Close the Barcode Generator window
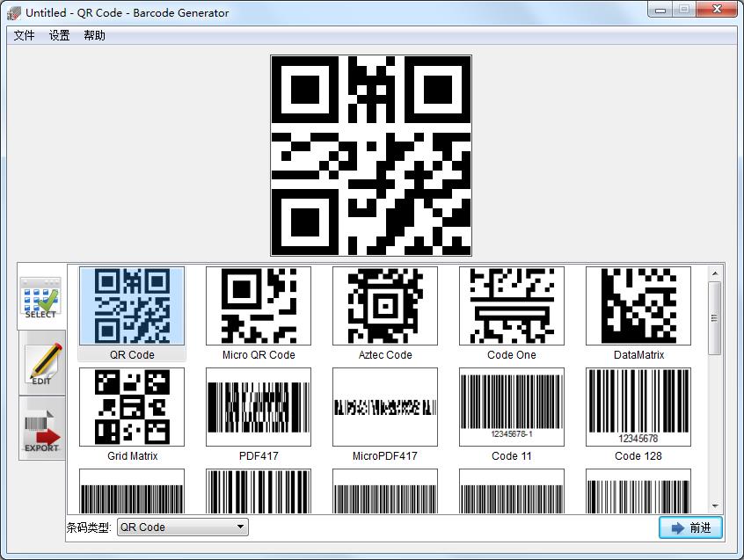Screen dimensions: 744x560 pyautogui.click(x=717, y=10)
